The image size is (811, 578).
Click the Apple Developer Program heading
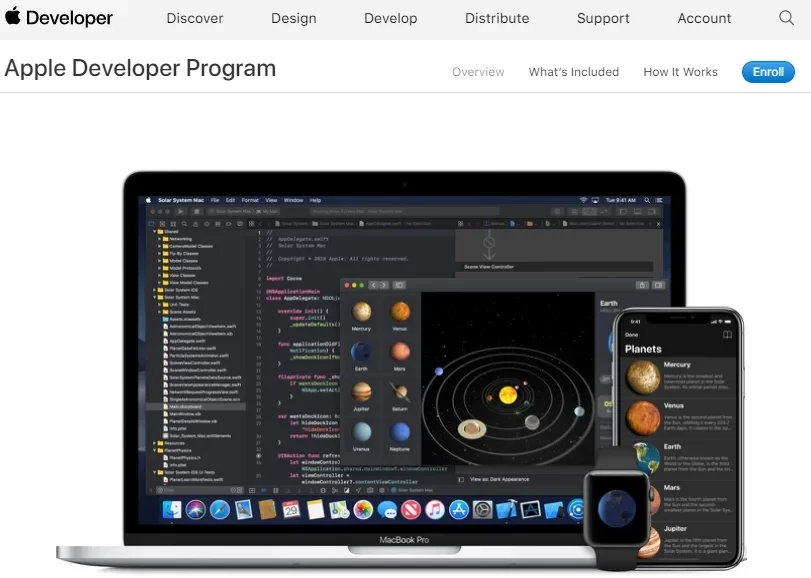click(x=140, y=69)
